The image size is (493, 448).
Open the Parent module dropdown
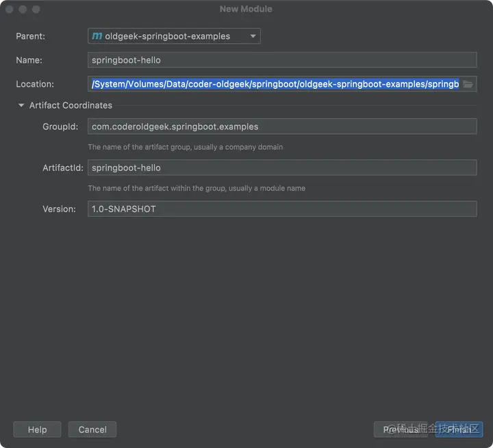174,36
